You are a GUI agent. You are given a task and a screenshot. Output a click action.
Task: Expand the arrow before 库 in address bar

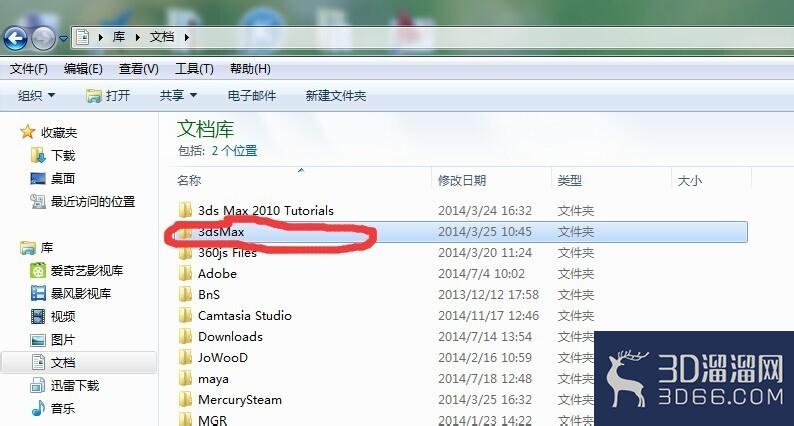click(101, 37)
